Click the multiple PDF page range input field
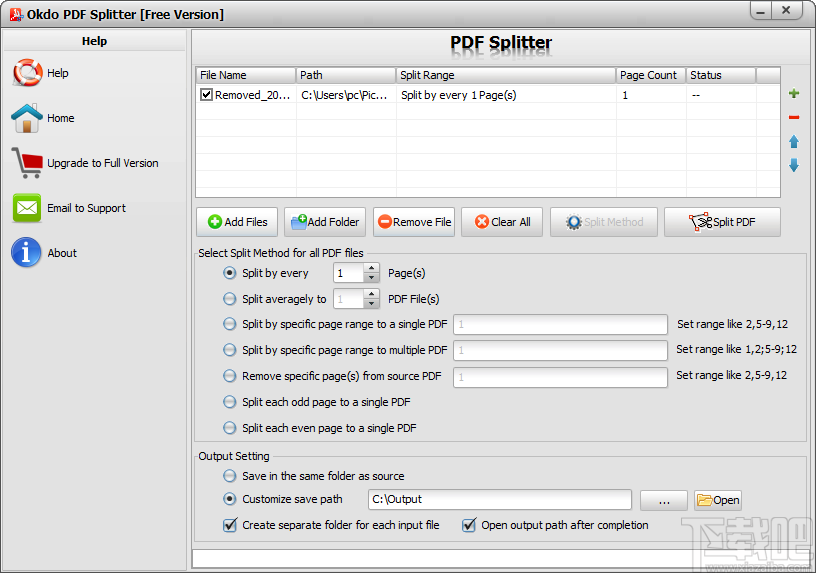The image size is (816, 573). (x=560, y=350)
